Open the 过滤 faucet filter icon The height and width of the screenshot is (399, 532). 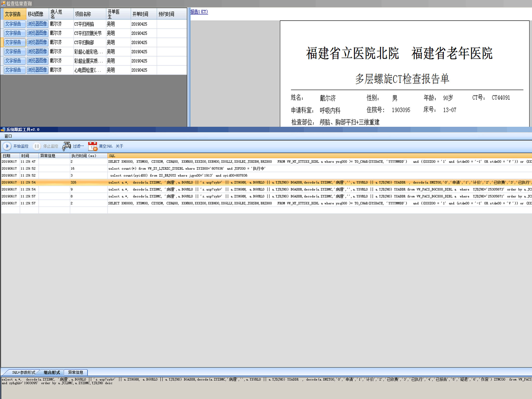pyautogui.click(x=66, y=146)
